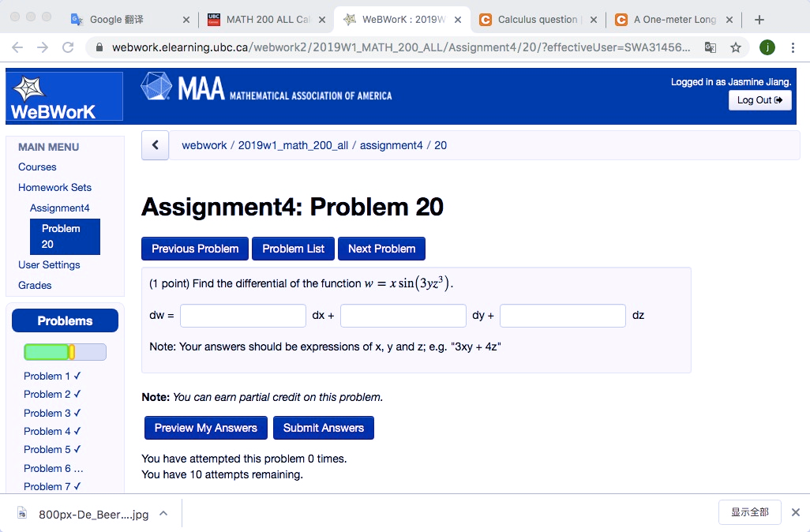Click the progress bar in the Problems panel
810x532 pixels.
click(x=65, y=351)
